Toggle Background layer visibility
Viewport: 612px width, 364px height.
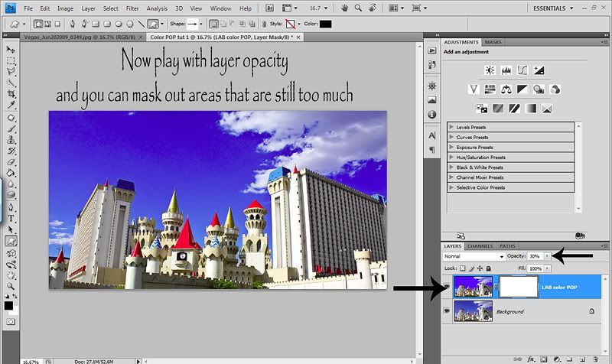(x=447, y=312)
